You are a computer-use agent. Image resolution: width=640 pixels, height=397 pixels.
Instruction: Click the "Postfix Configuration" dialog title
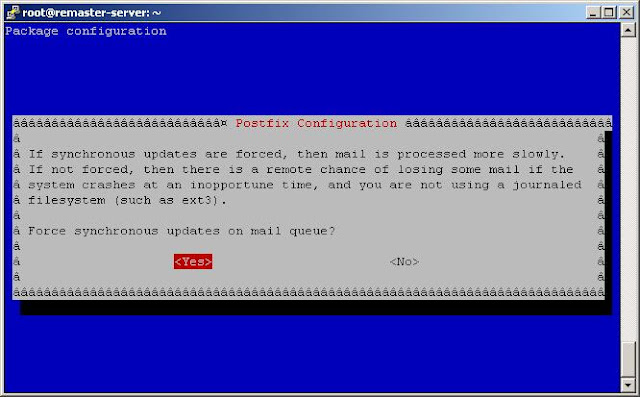[x=316, y=123]
